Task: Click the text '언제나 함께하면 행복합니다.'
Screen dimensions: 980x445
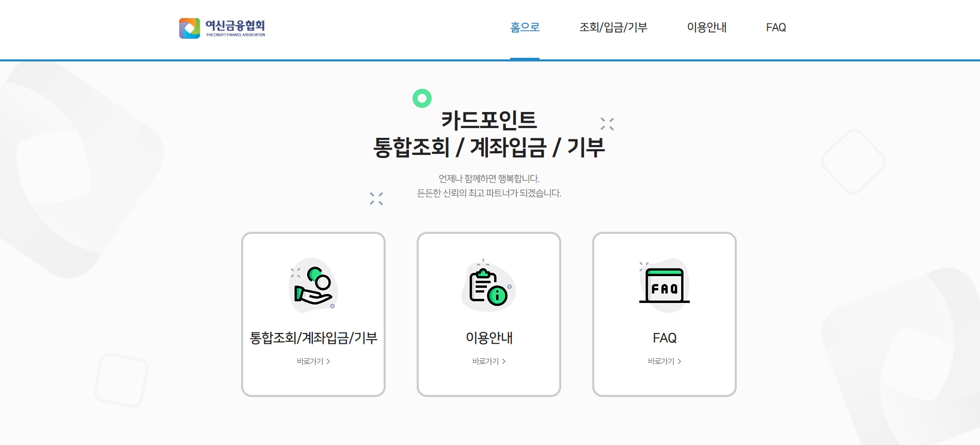Action: coord(489,179)
